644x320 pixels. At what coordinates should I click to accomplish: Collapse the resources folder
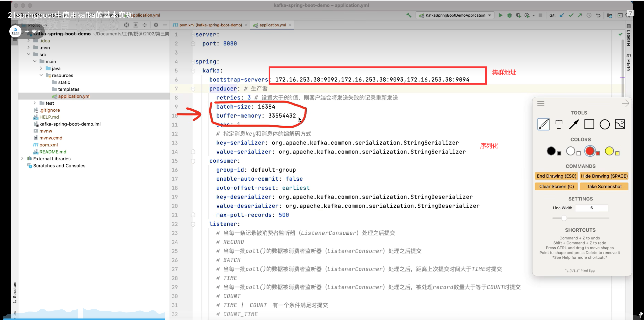tap(41, 75)
